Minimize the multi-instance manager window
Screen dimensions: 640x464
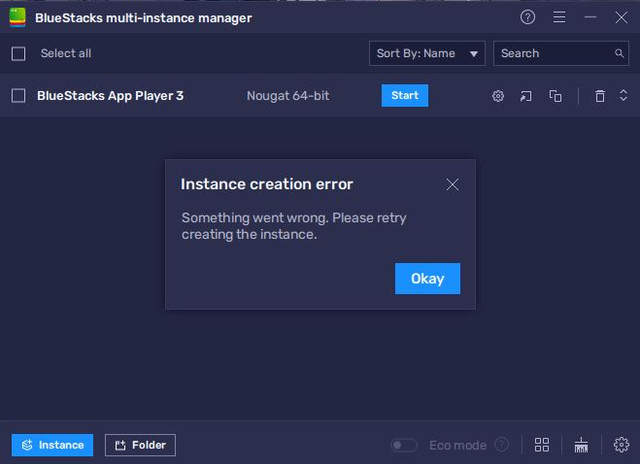590,17
